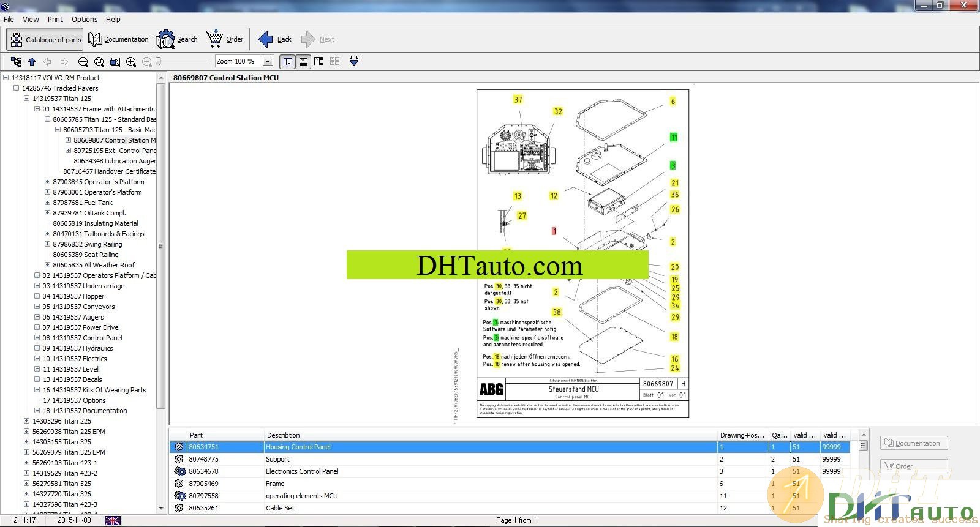Image resolution: width=980 pixels, height=527 pixels.
Task: Open the Catalogue of parts view
Action: coord(45,39)
